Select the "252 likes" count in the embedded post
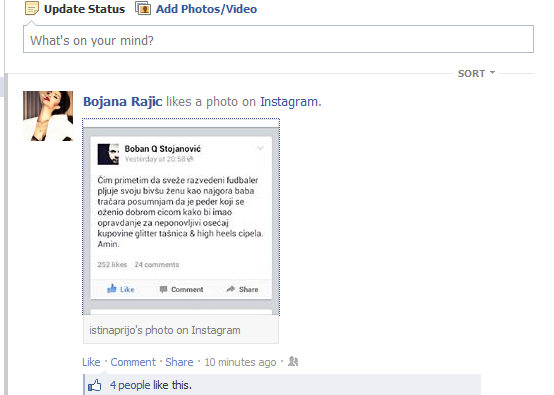 pyautogui.click(x=112, y=264)
